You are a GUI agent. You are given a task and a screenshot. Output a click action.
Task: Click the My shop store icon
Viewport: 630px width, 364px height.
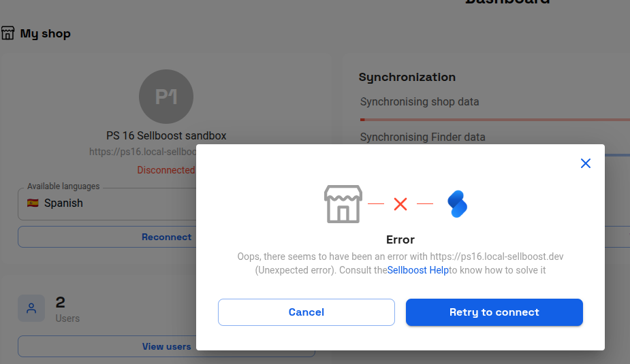coord(7,33)
